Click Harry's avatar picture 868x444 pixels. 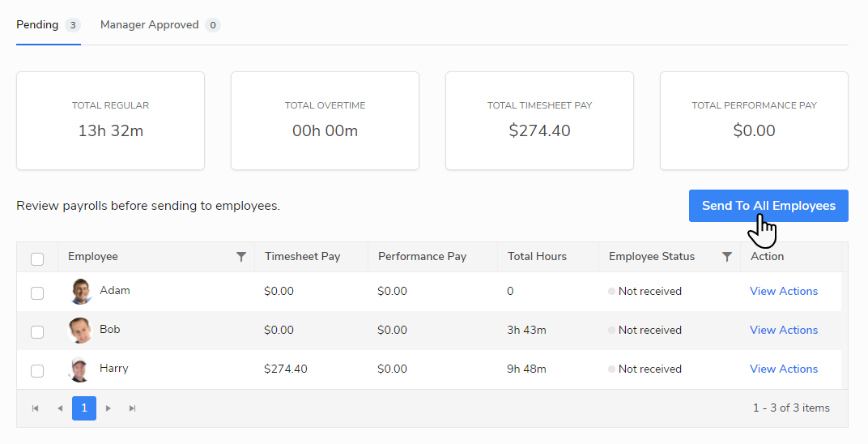[x=80, y=369]
